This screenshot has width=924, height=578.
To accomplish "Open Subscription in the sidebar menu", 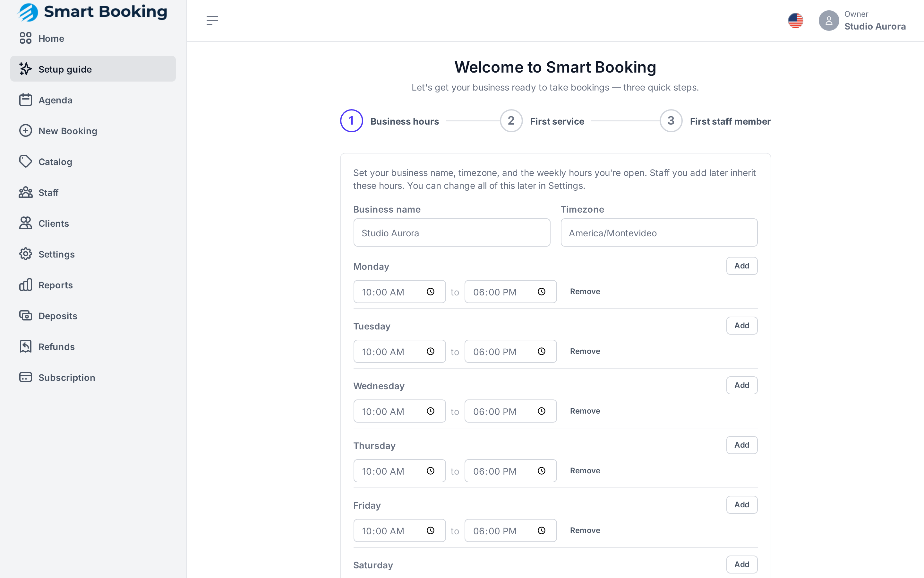I will pos(93,377).
